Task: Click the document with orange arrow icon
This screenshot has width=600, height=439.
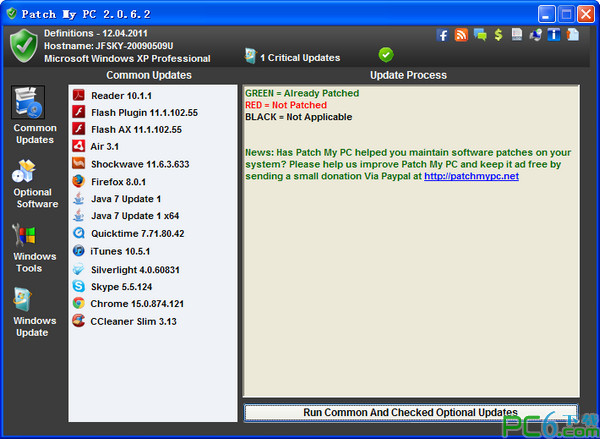Action: (x=572, y=35)
